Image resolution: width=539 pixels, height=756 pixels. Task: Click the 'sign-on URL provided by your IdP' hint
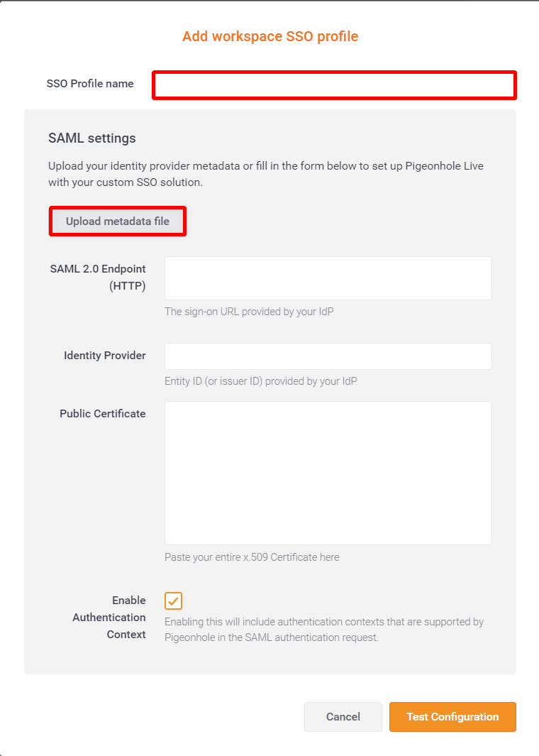(249, 312)
